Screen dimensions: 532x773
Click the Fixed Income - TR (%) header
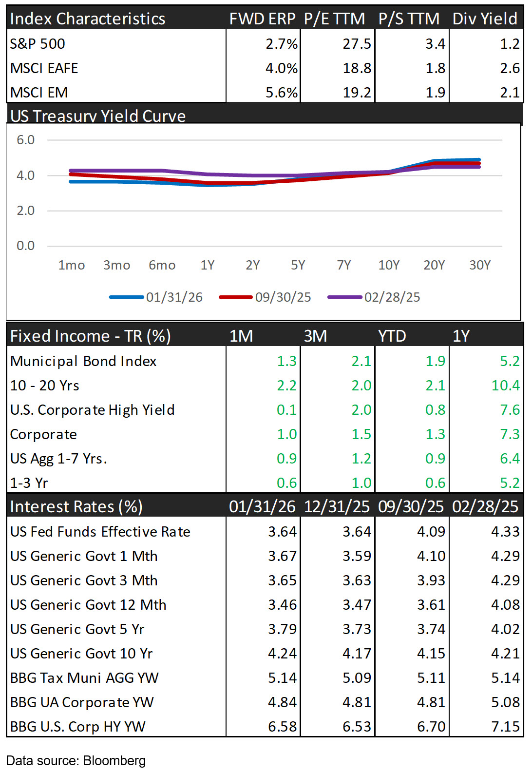click(90, 336)
